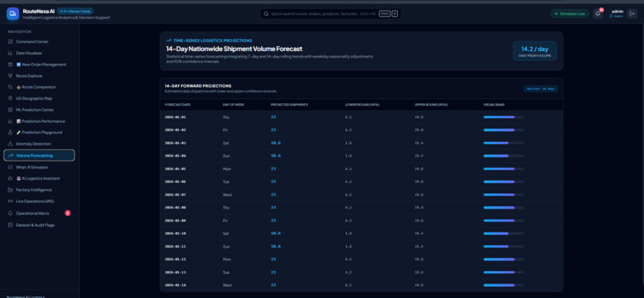
Task: Click lower bound value for 2026-01-11
Action: click(348, 246)
